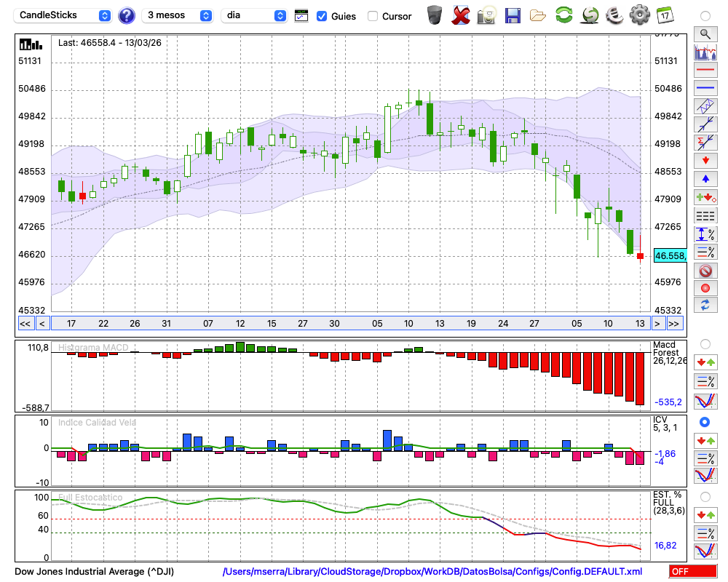This screenshot has width=728, height=582.
Task: Jump to end with the '>>' button
Action: 674,324
